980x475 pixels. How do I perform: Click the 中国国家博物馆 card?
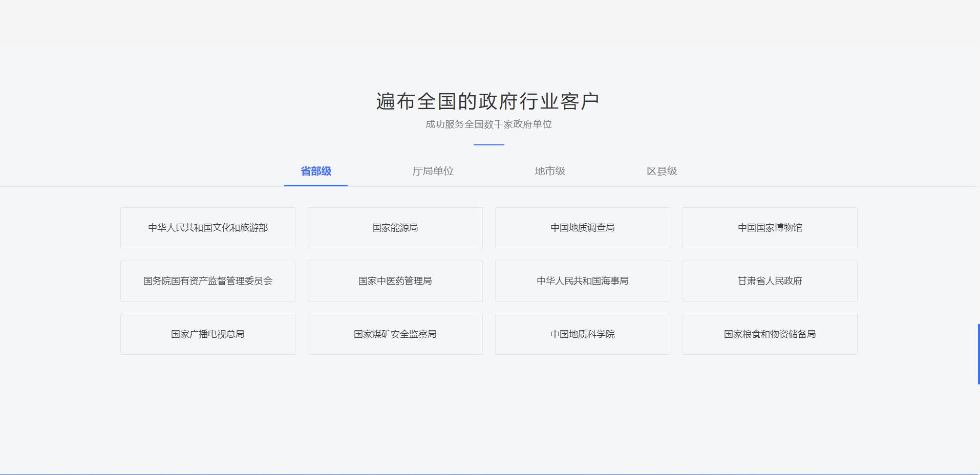tap(770, 228)
